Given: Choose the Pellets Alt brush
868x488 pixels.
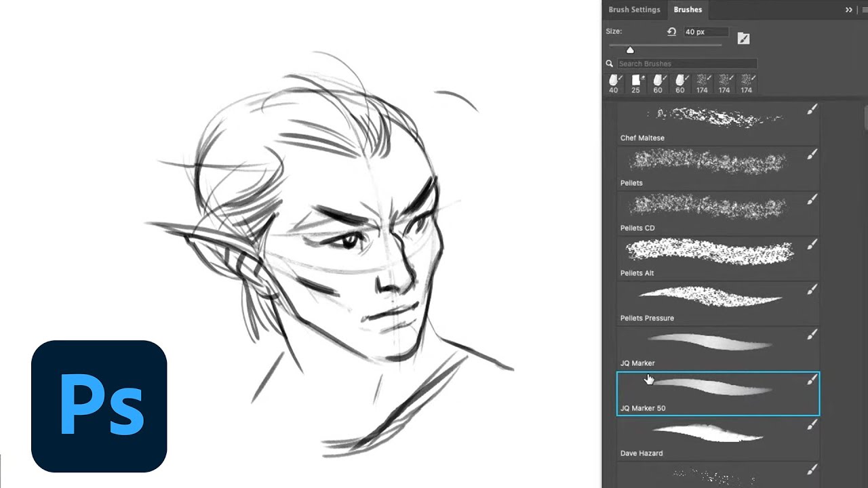Looking at the screenshot, I should [x=718, y=258].
